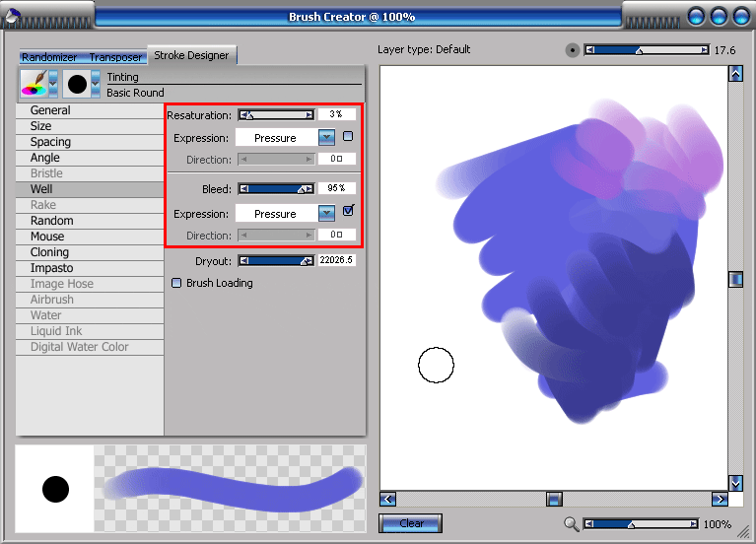Click the brush dab preview thumbnail
The height and width of the screenshot is (544, 756).
click(55, 489)
